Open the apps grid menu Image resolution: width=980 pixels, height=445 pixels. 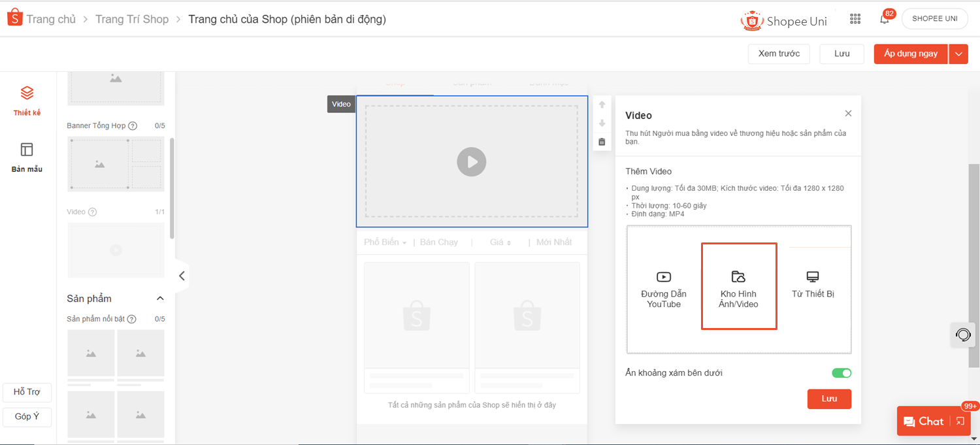855,19
